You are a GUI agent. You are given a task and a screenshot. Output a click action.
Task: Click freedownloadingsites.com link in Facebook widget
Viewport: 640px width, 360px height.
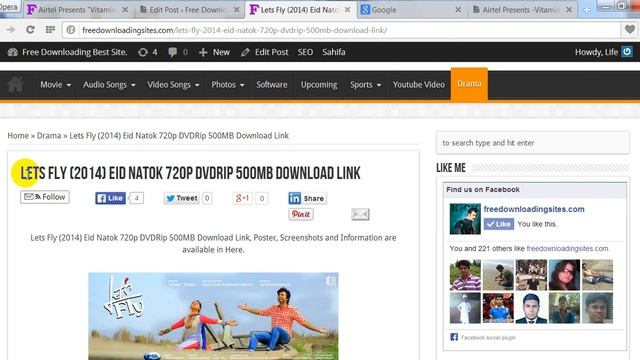point(534,209)
